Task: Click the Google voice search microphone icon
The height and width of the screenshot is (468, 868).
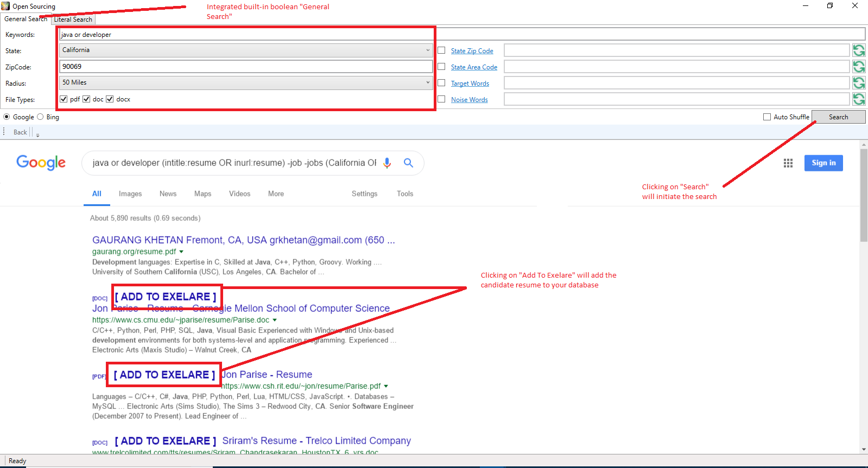Action: 387,163
